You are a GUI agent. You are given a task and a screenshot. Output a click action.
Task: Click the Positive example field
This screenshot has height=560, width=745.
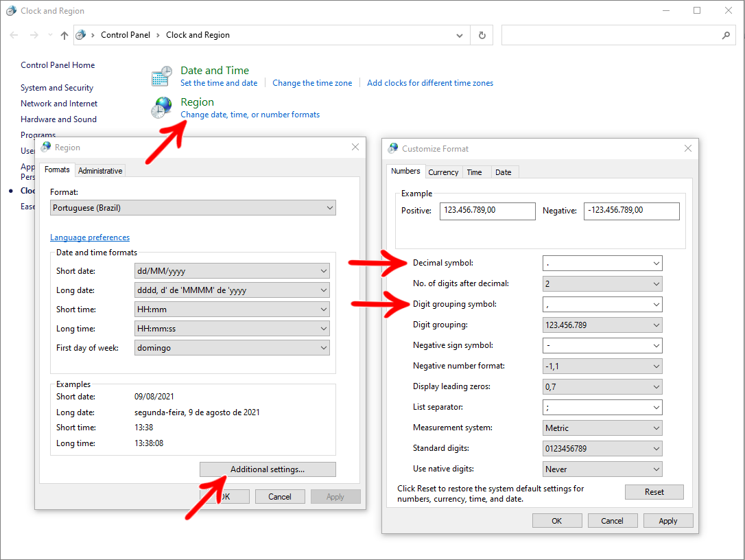click(x=488, y=211)
